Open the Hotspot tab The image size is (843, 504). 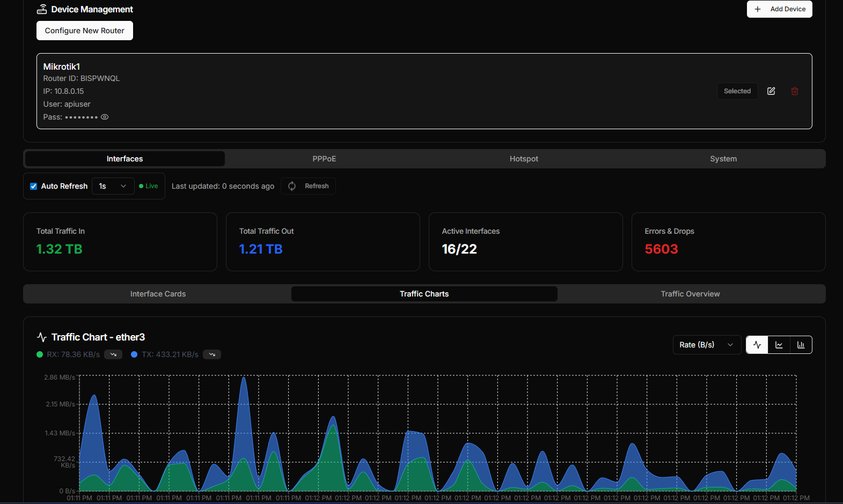(x=524, y=159)
